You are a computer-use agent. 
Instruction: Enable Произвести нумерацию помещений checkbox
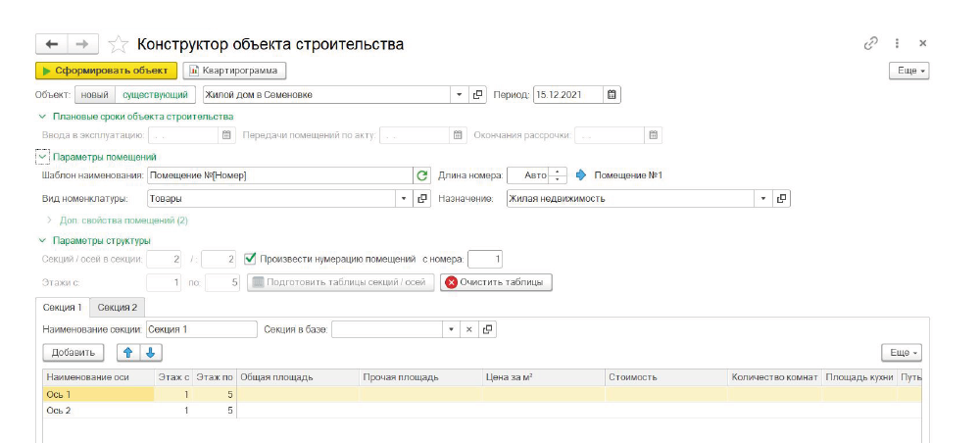pyautogui.click(x=250, y=260)
